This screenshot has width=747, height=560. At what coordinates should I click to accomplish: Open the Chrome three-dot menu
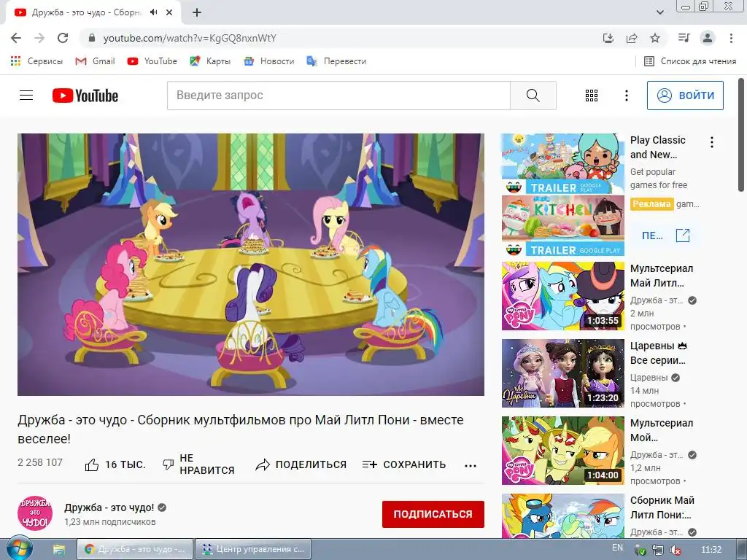pos(731,38)
